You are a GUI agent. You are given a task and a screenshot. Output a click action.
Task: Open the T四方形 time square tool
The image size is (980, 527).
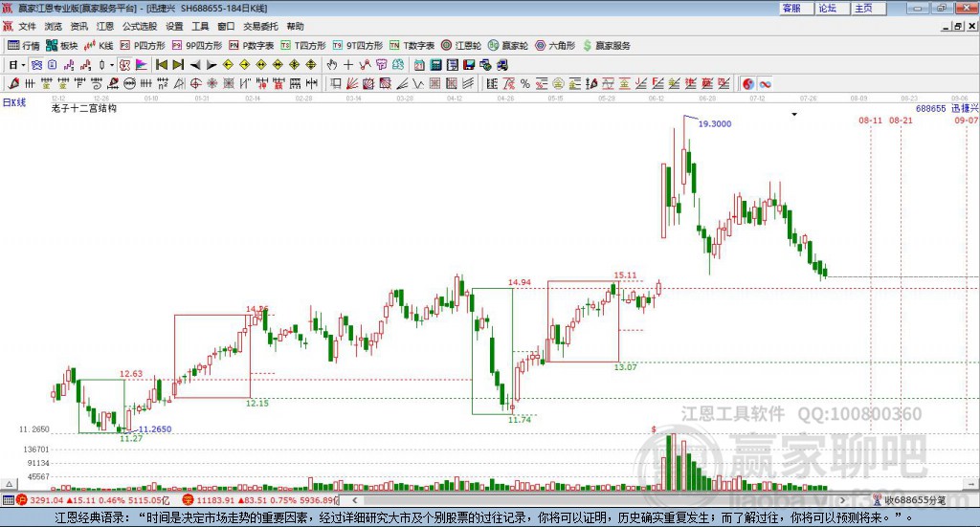point(303,46)
